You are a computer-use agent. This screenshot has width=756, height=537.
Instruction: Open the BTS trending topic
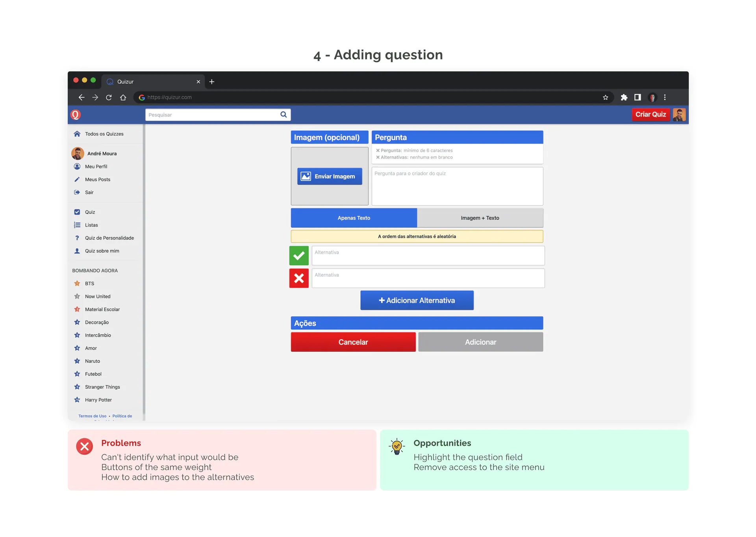89,284
